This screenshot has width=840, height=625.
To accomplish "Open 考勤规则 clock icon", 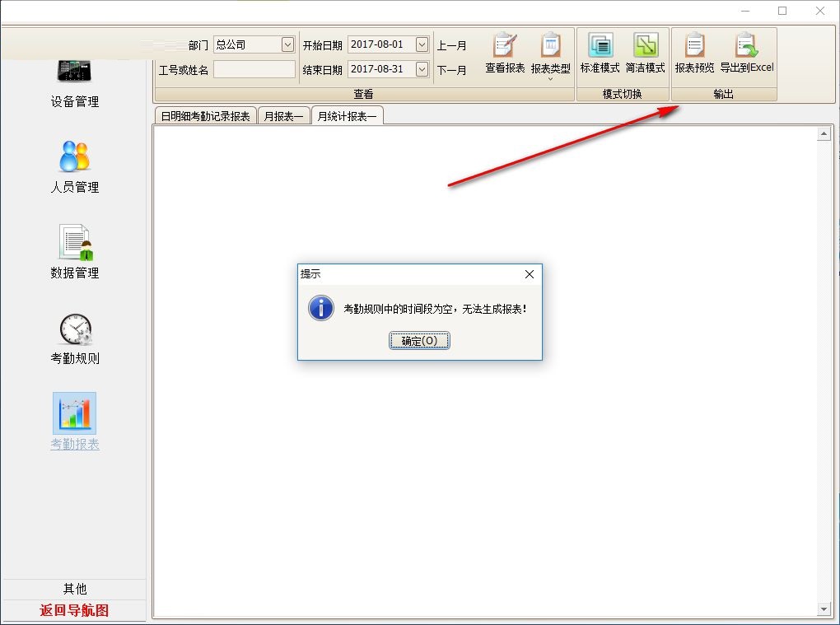I will [76, 329].
